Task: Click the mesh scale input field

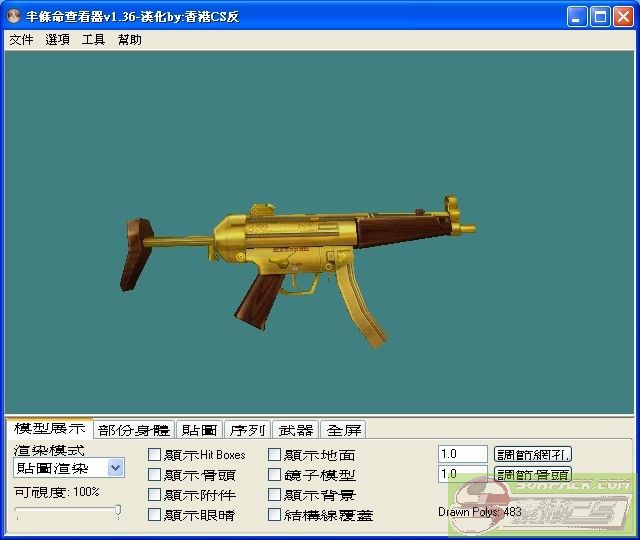Action: [x=462, y=454]
